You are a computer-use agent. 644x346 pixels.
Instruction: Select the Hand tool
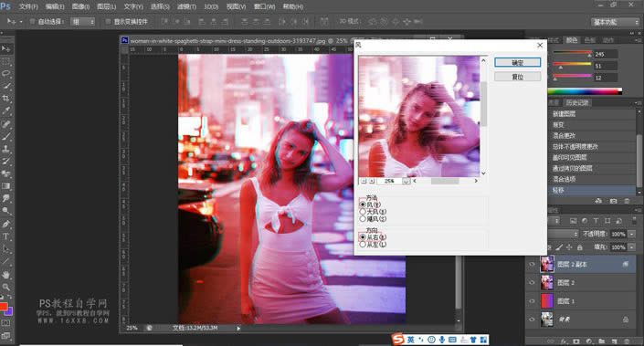pyautogui.click(x=6, y=274)
